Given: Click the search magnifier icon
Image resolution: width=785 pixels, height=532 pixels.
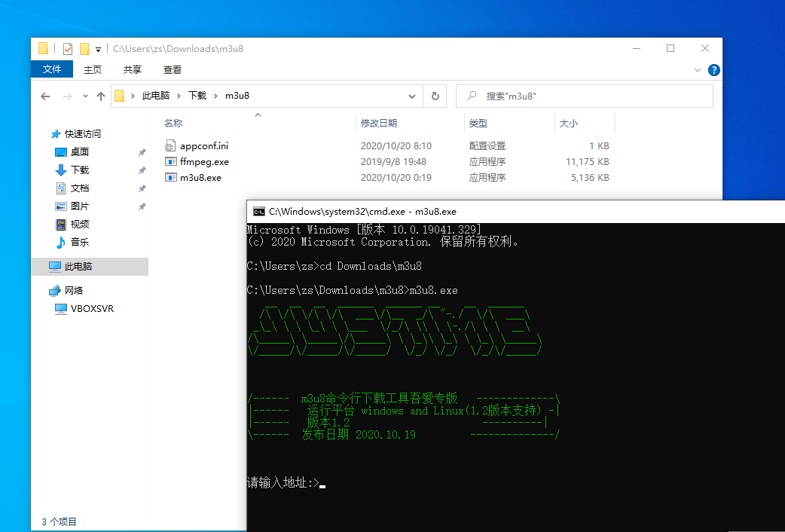Looking at the screenshot, I should click(472, 96).
